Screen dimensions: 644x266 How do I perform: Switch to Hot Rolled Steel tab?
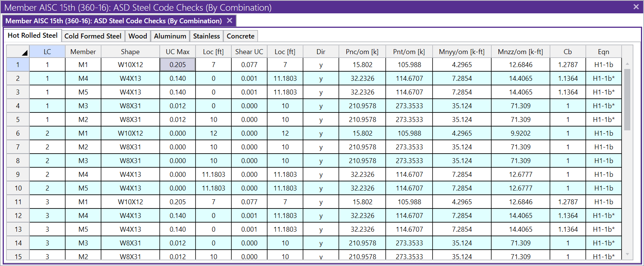point(32,35)
